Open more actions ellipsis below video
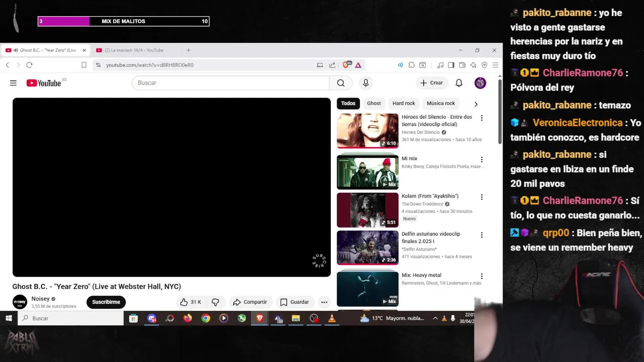Image resolution: width=644 pixels, height=362 pixels. click(324, 302)
